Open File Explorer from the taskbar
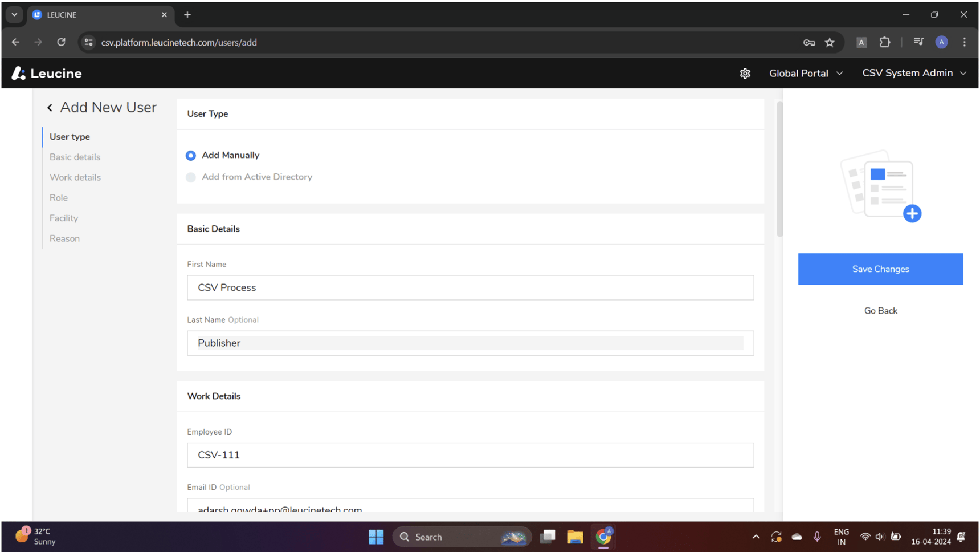The height and width of the screenshot is (552, 980). [575, 537]
